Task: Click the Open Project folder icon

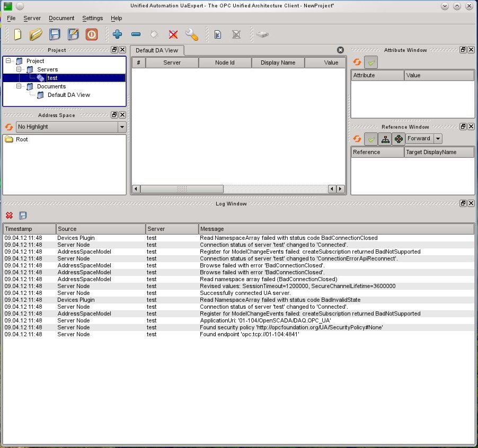Action: tap(36, 34)
